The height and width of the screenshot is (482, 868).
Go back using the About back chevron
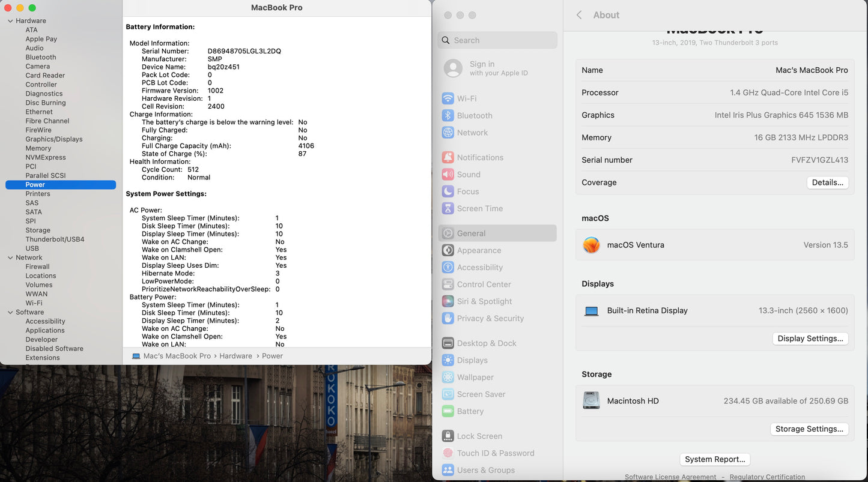click(579, 15)
